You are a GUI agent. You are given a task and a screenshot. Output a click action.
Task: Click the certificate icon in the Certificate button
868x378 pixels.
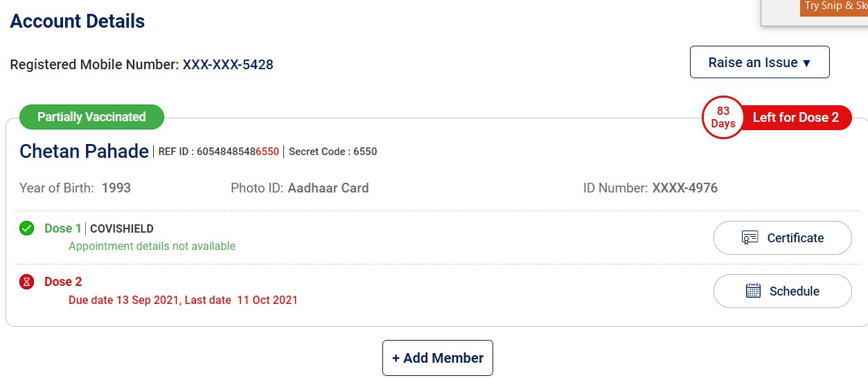(x=750, y=238)
